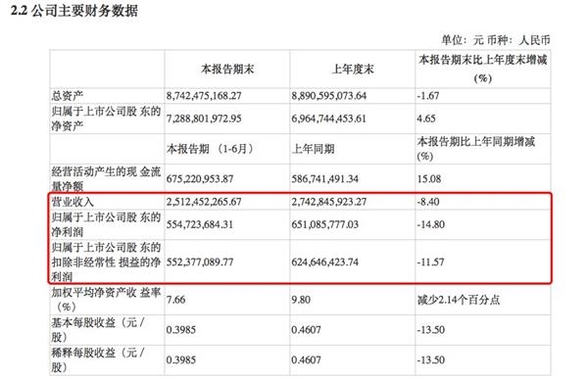This screenshot has width=588, height=381.
Task: Select the 上年度末 column header
Action: 353,70
